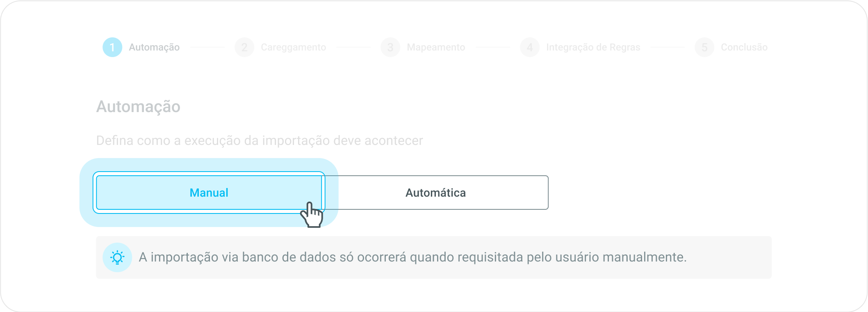Click the connector line between Careggamento and step 3
Image resolution: width=868 pixels, height=312 pixels.
click(353, 47)
